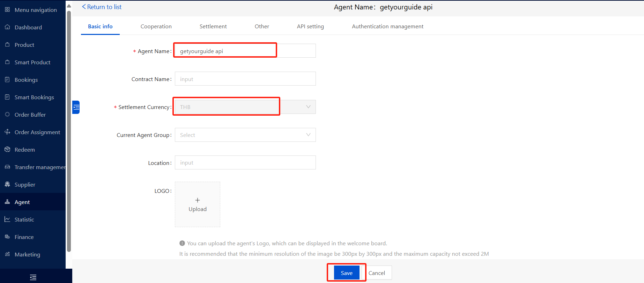Expand the Settlement Currency dropdown arrow
Image resolution: width=644 pixels, height=283 pixels.
[308, 107]
